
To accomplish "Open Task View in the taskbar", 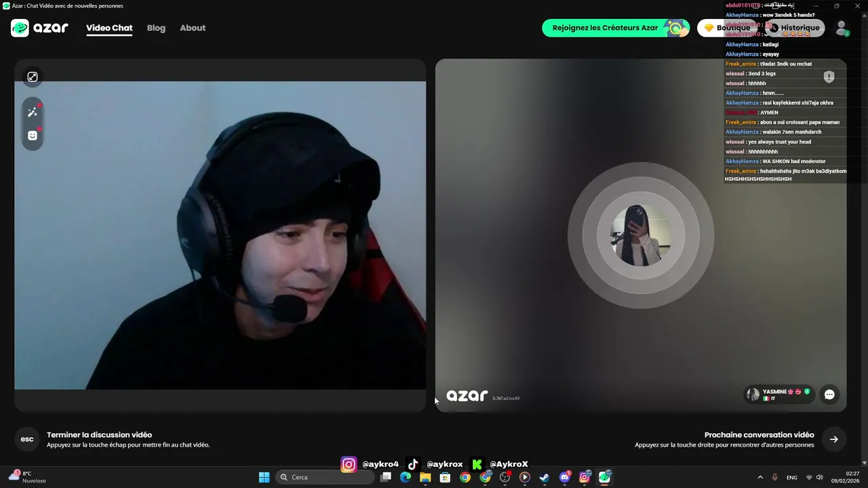I will [386, 477].
